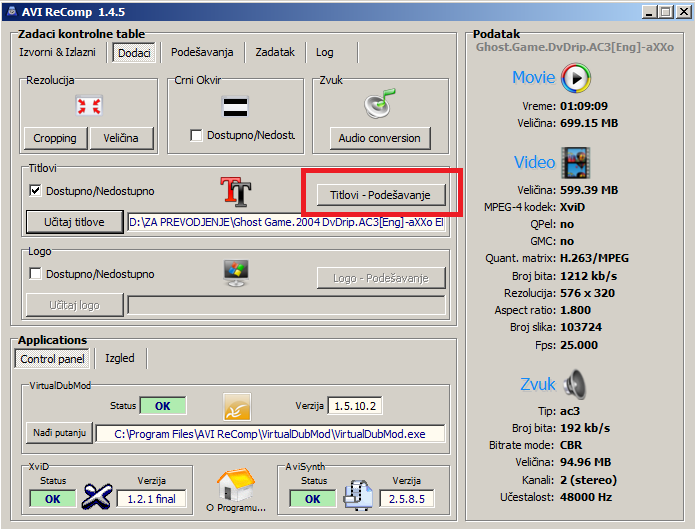This screenshot has height=529, width=695.
Task: Click Broj slika value 103724
Action: [581, 327]
